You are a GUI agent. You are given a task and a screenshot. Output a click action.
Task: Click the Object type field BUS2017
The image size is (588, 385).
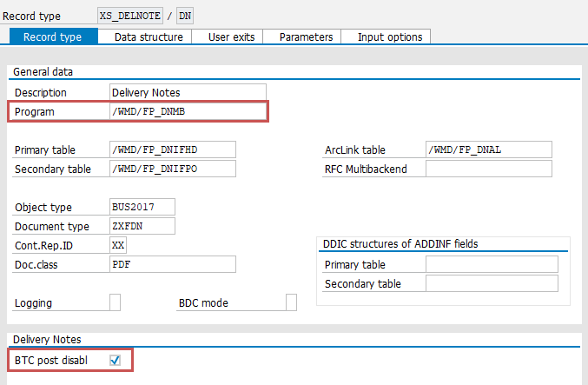pyautogui.click(x=142, y=207)
